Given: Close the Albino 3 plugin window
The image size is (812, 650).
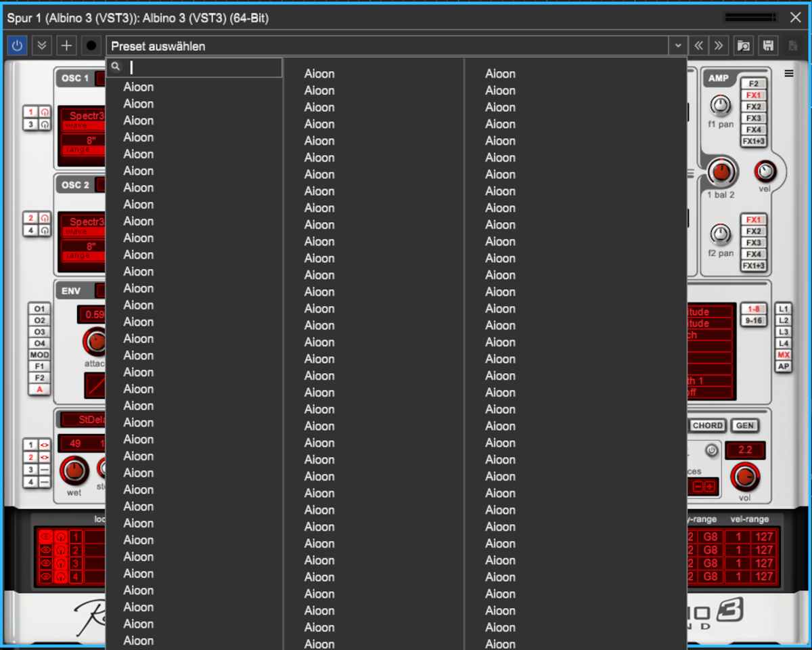Looking at the screenshot, I should (796, 18).
